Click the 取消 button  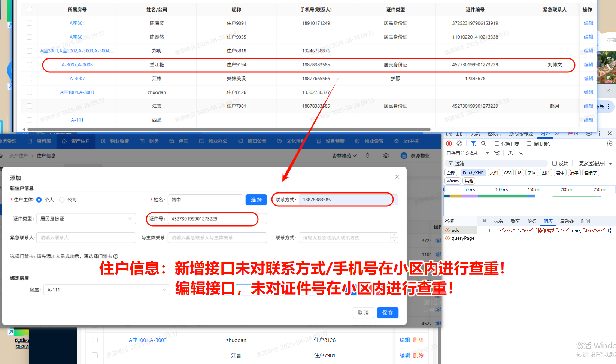tap(363, 313)
